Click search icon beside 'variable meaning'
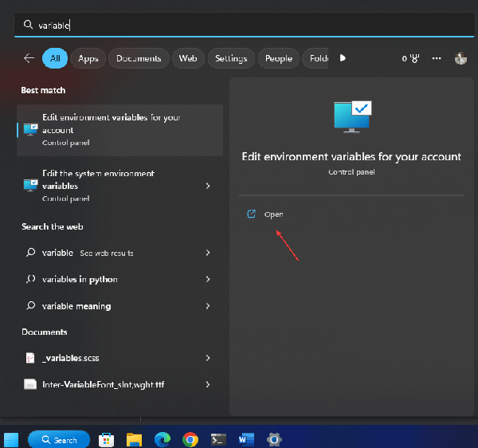 click(30, 305)
